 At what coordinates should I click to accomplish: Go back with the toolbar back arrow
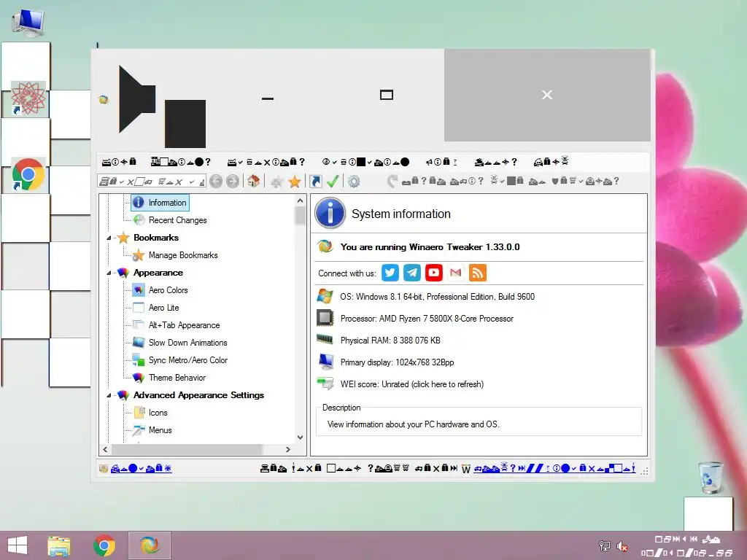pyautogui.click(x=216, y=182)
